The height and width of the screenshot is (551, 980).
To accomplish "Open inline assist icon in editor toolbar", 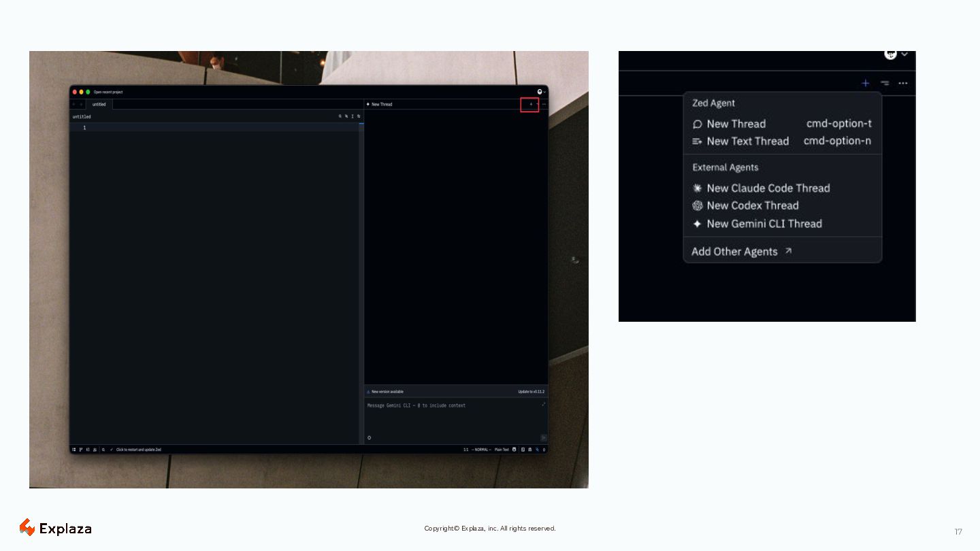I will (x=346, y=116).
